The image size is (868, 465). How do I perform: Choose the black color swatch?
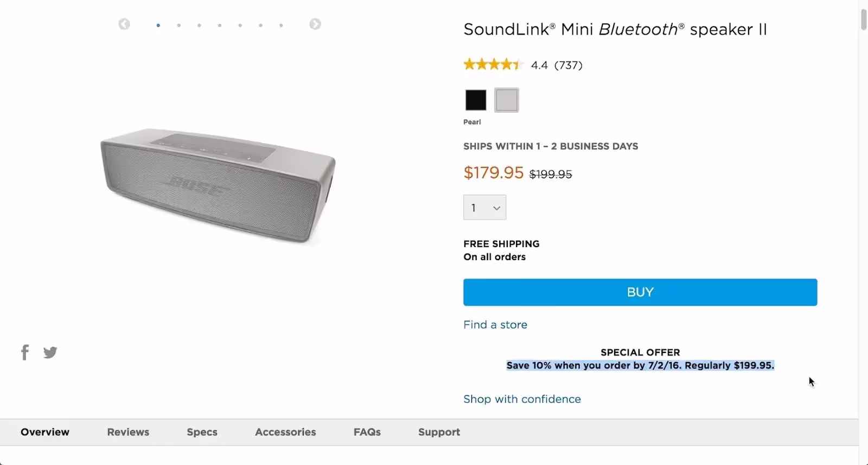pyautogui.click(x=476, y=100)
